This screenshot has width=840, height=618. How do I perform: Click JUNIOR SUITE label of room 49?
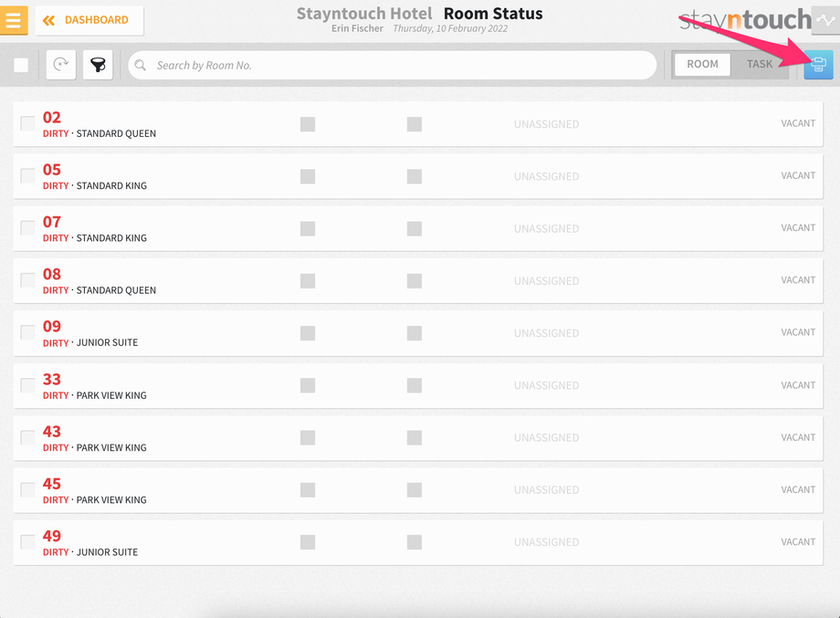point(107,552)
